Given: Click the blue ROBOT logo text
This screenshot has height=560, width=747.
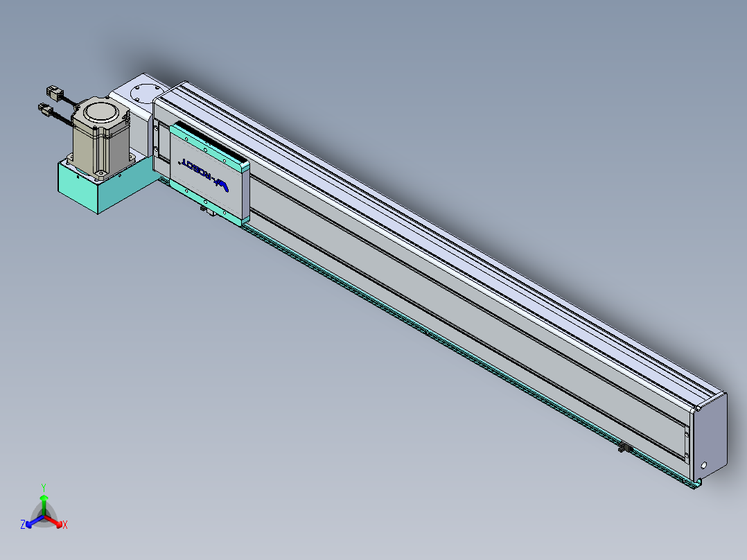Looking at the screenshot, I should 204,175.
